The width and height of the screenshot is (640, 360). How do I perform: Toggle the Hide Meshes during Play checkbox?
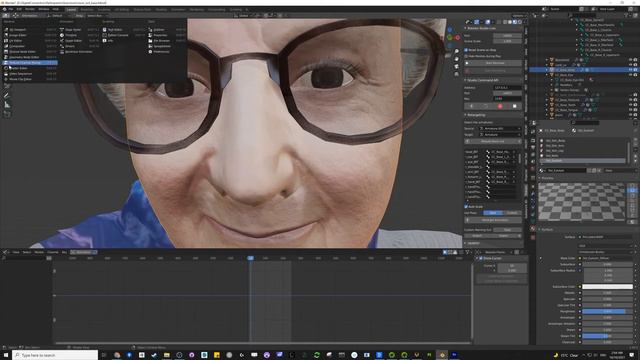click(466, 56)
